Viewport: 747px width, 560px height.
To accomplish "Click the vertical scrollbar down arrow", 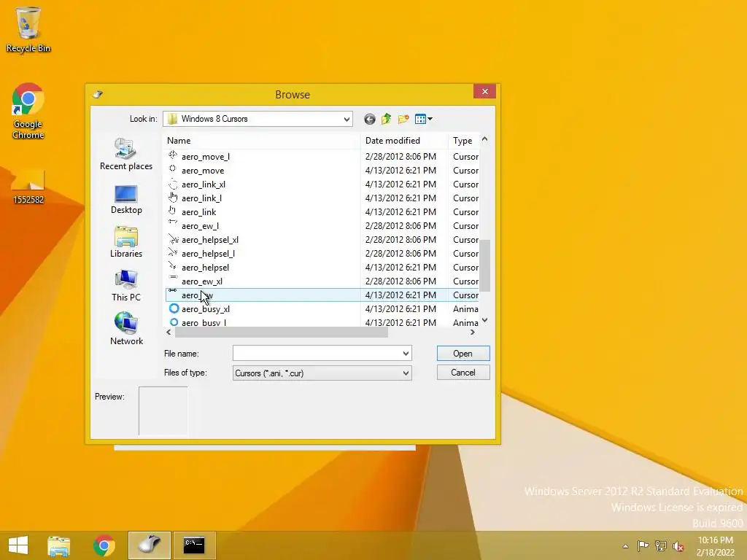I will click(484, 321).
